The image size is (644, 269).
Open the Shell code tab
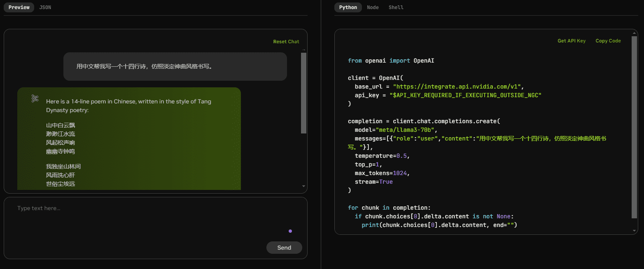396,7
